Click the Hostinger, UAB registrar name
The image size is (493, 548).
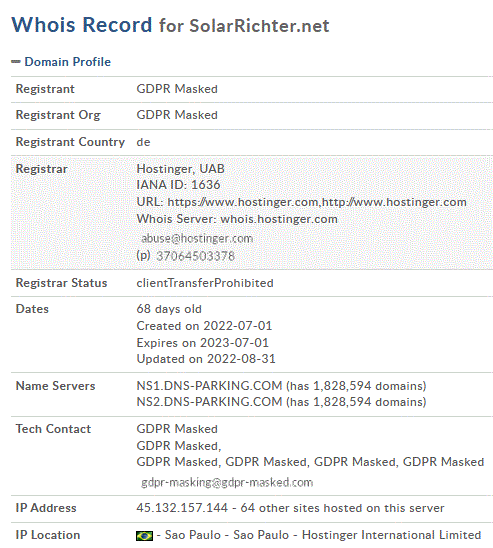click(x=180, y=169)
